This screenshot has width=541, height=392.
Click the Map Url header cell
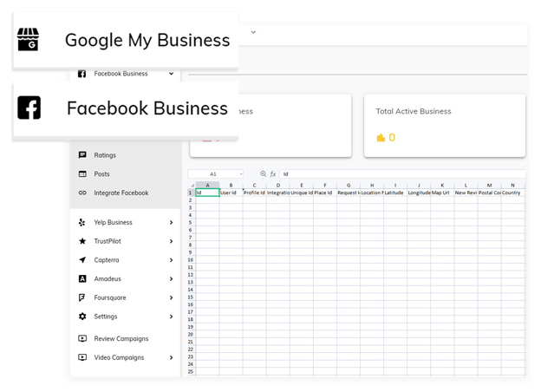(442, 193)
